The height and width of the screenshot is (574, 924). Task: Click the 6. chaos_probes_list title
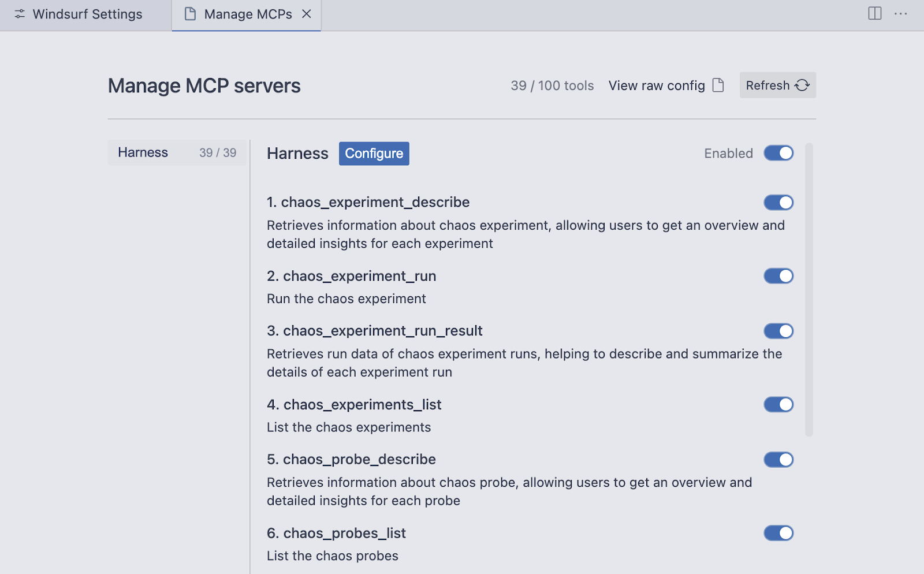pos(336,534)
